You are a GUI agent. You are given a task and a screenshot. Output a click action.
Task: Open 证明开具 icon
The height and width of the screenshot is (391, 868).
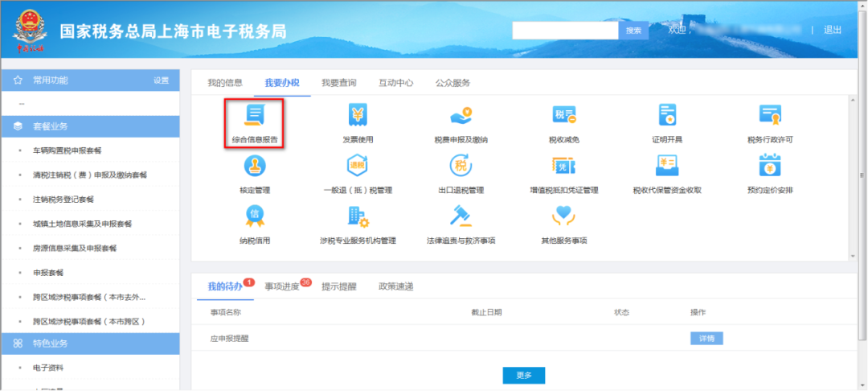pyautogui.click(x=667, y=115)
